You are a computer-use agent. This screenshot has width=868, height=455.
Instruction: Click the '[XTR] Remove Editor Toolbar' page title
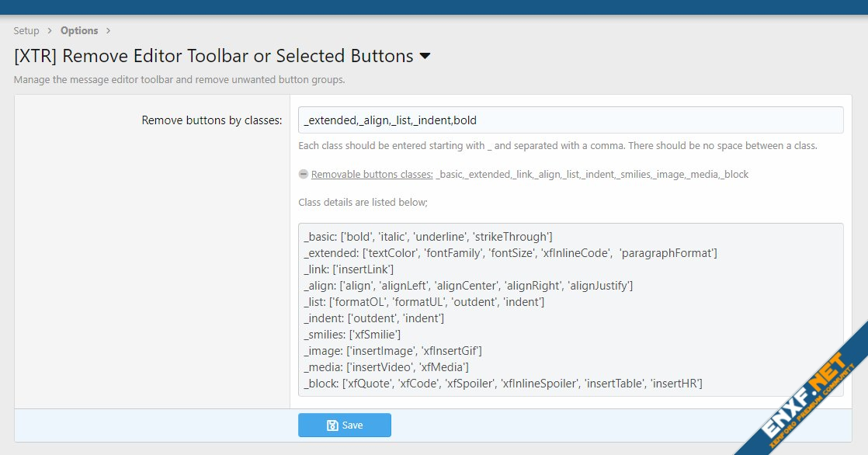(x=214, y=56)
